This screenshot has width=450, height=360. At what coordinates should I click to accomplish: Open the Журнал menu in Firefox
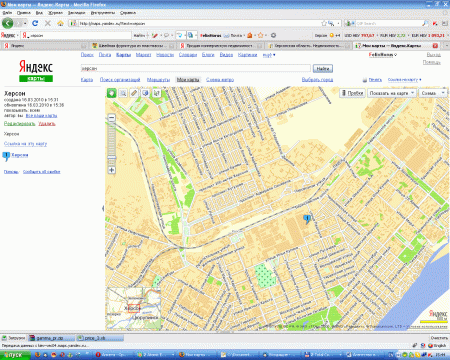coord(55,13)
